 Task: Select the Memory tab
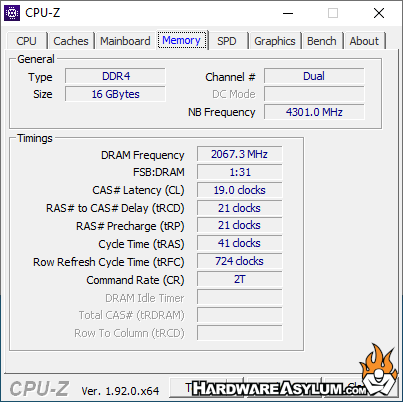(x=182, y=40)
